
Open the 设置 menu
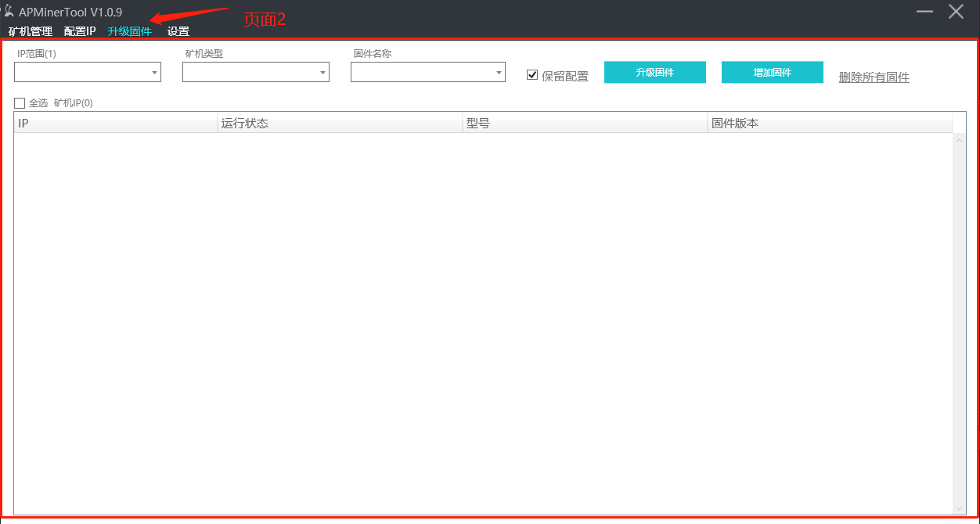pos(178,31)
